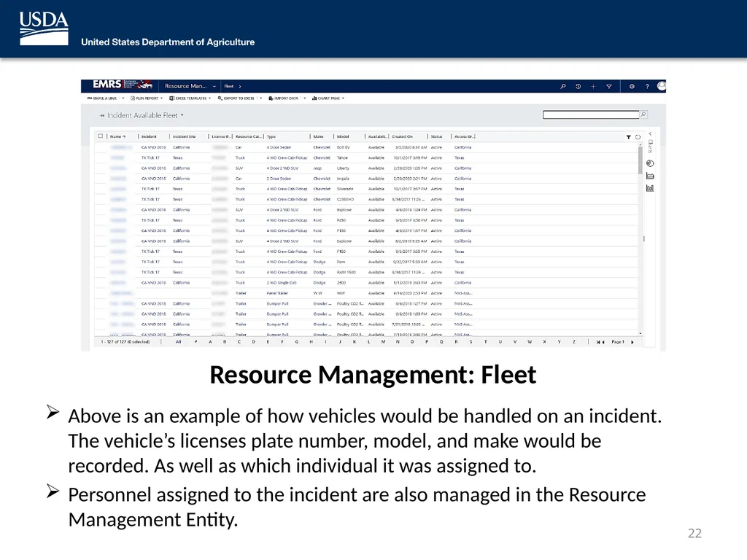Filter records by letter A

(x=210, y=342)
